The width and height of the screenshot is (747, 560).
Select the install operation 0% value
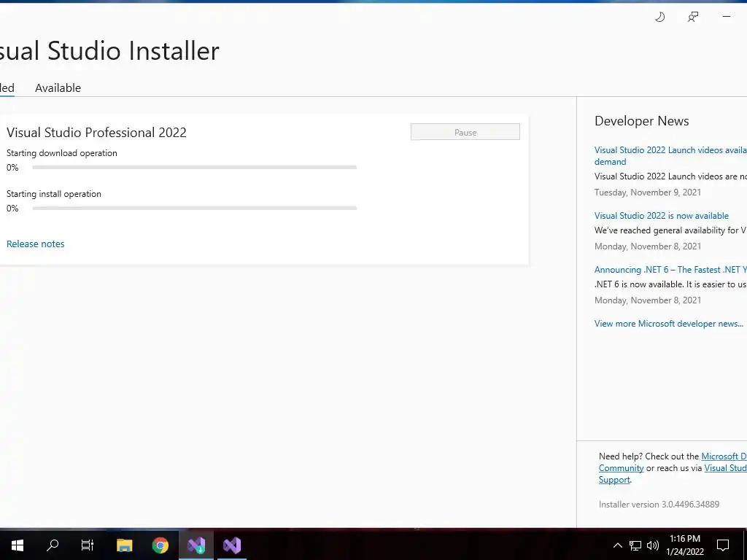coord(12,209)
